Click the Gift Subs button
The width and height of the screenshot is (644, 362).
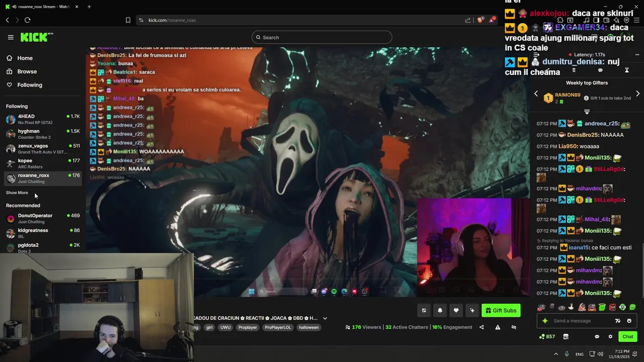tap(501, 311)
